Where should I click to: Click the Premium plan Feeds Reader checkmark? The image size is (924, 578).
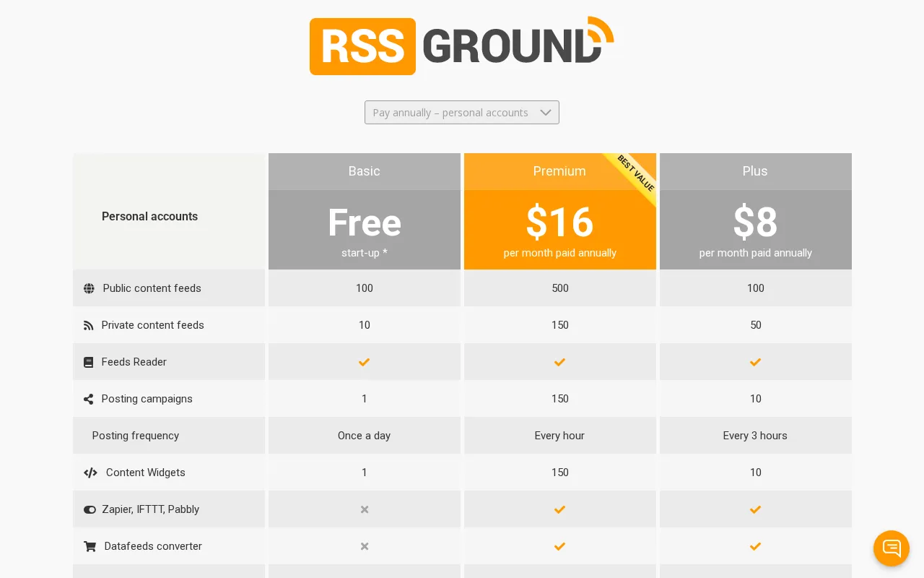click(x=560, y=362)
